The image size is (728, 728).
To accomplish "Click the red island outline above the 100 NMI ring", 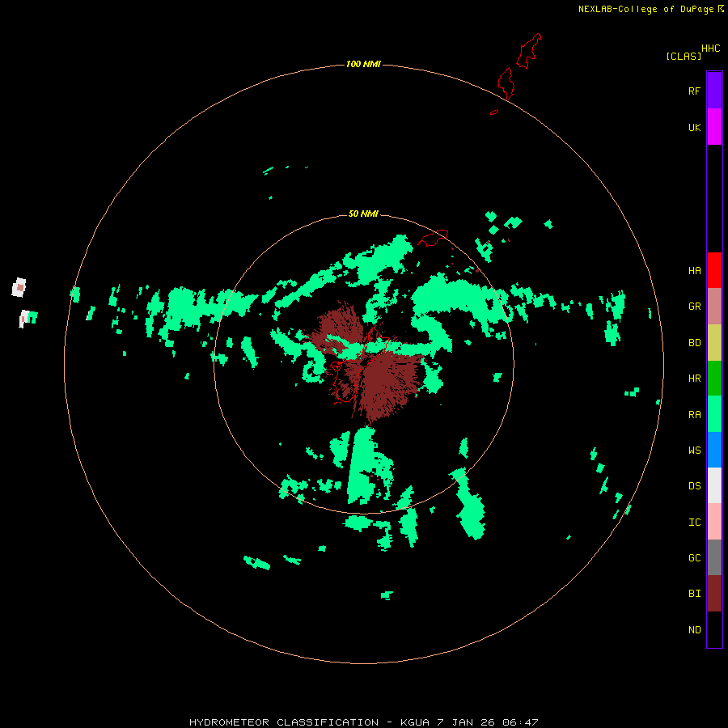I will [528, 51].
